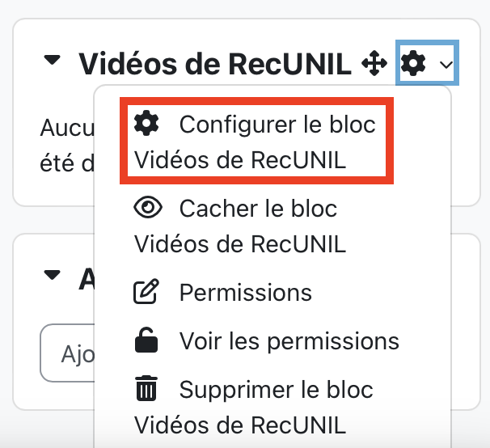Viewport: 490px width, 448px height.
Task: Click the trash icon beside Supprimer le bloc
Action: point(146,390)
